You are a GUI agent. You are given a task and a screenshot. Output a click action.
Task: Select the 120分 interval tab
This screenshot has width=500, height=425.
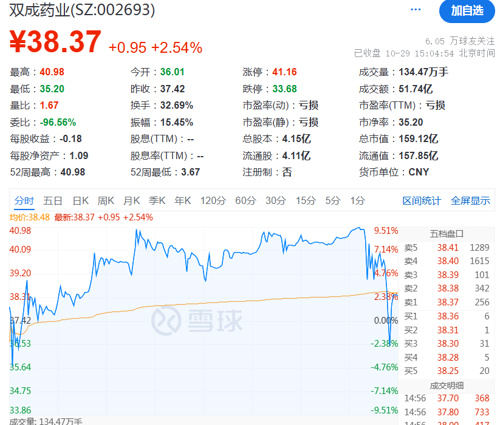213,201
